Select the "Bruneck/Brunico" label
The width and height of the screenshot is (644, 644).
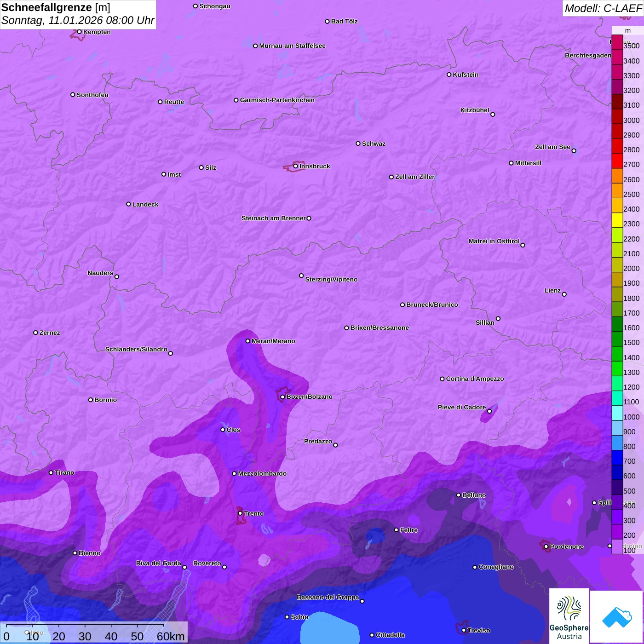tap(432, 305)
